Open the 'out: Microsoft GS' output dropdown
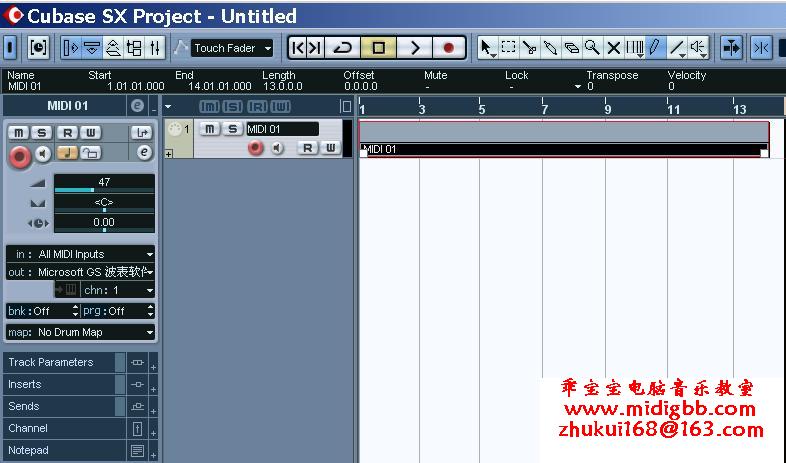Screen dimensions: 786x463 pyautogui.click(x=80, y=272)
